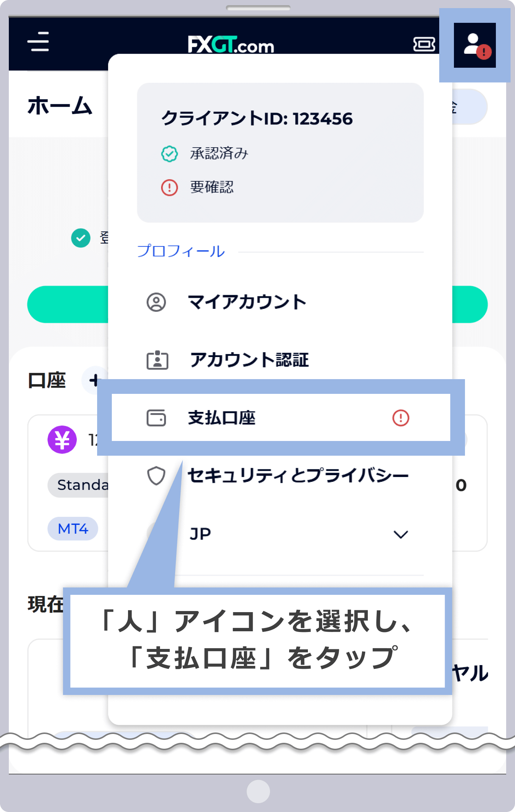Tap the purple yen currency icon on account card
The image size is (515, 812).
coord(62,439)
